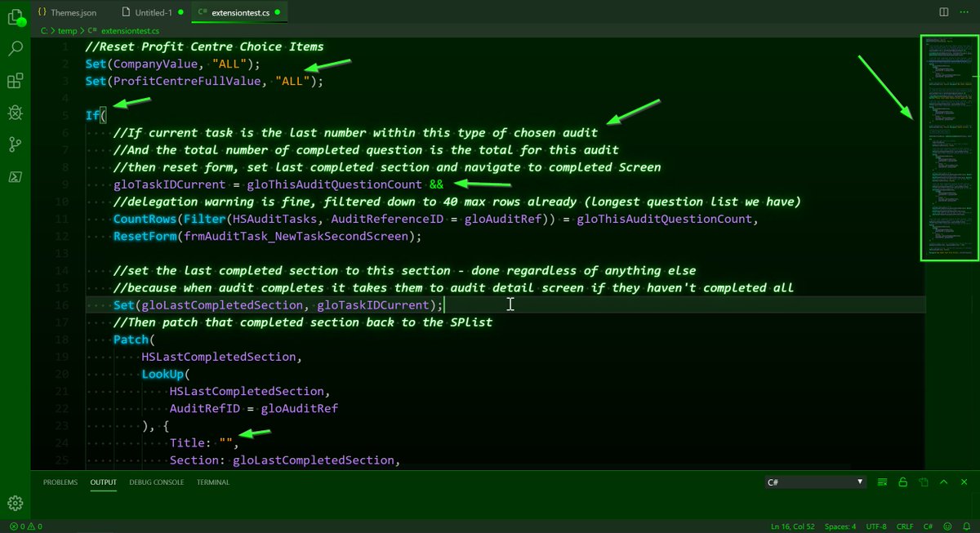Image resolution: width=980 pixels, height=533 pixels.
Task: Click the code minimap overview
Action: tap(949, 148)
